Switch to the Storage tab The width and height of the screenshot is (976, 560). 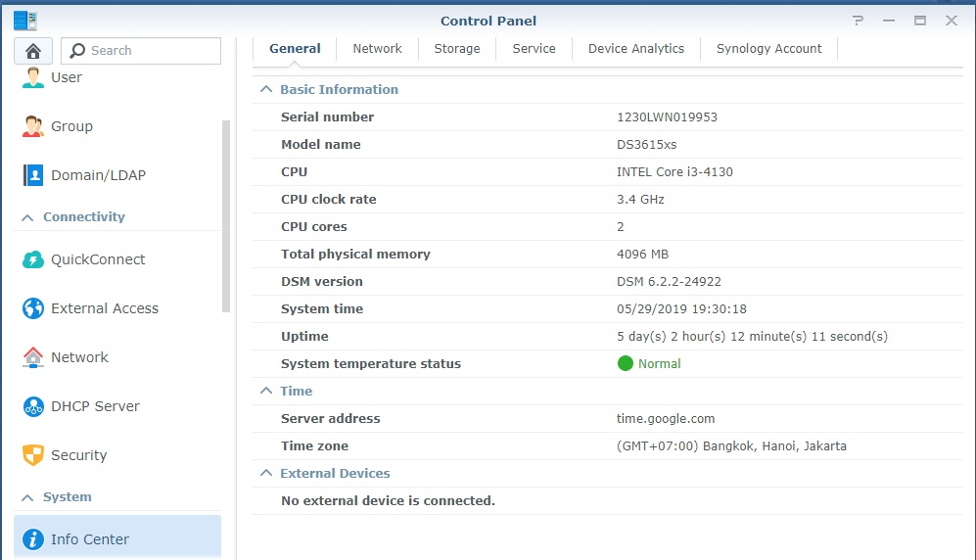[457, 49]
